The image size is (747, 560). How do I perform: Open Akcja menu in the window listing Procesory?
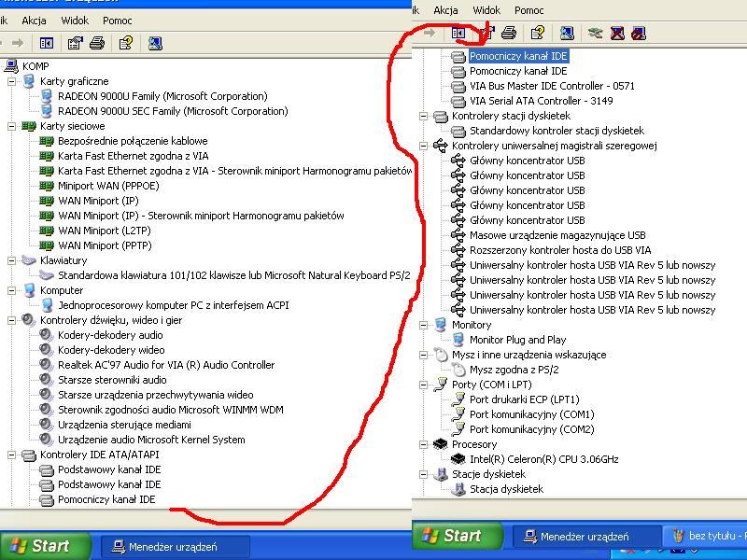pos(446,10)
